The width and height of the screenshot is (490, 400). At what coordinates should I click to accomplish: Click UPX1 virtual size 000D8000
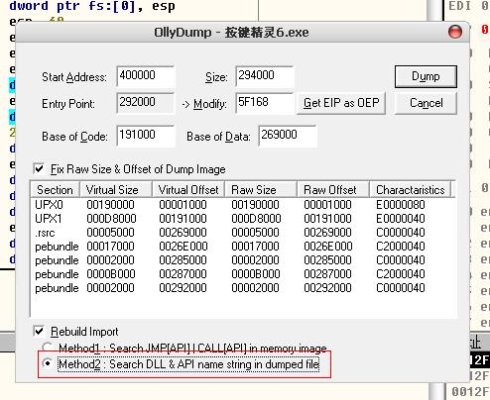(111, 218)
